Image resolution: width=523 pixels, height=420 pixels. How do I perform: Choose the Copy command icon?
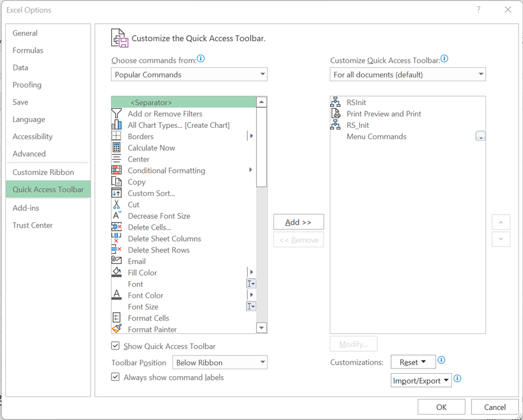[x=117, y=182]
